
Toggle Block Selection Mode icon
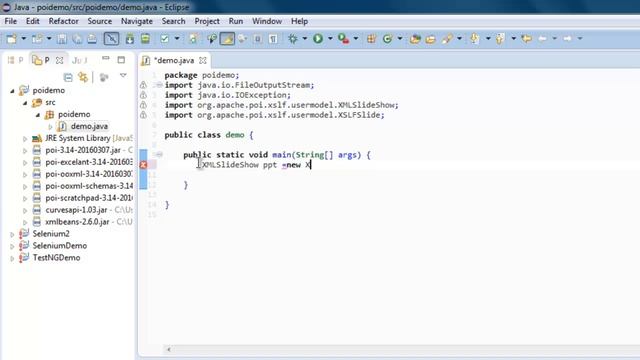(x=258, y=39)
